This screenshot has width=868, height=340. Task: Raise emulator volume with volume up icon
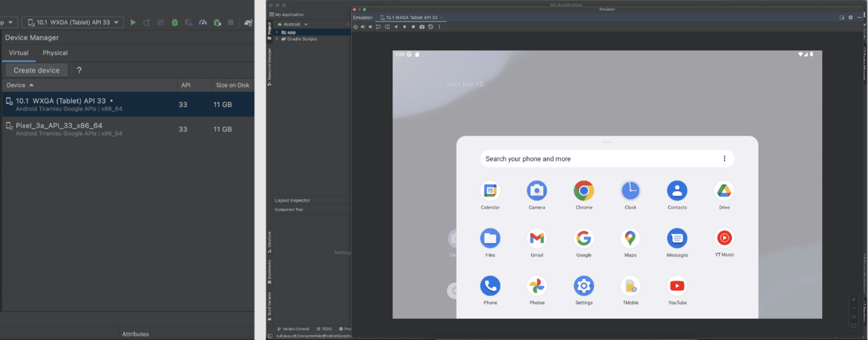coord(363,27)
